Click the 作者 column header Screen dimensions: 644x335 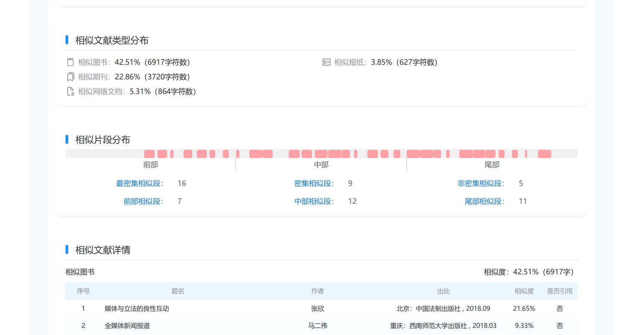pyautogui.click(x=318, y=291)
